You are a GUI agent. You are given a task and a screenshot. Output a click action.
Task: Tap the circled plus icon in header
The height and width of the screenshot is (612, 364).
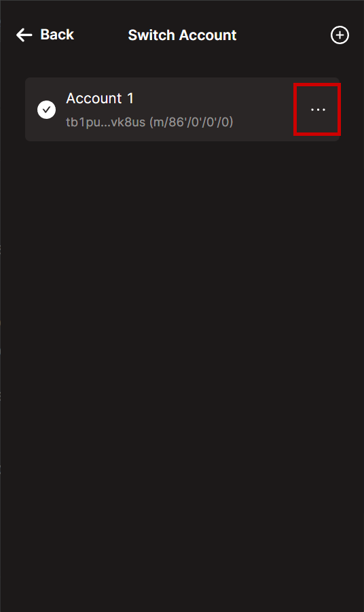[x=340, y=35]
